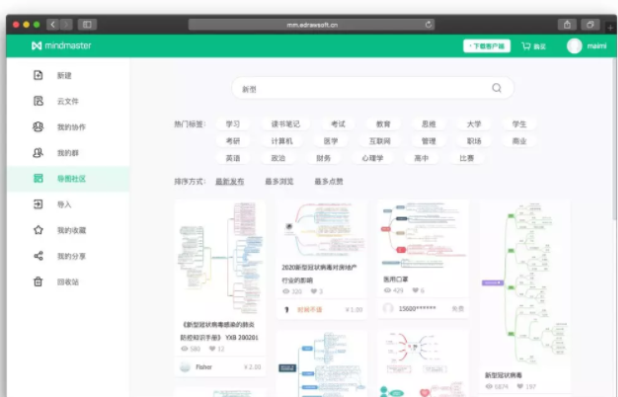This screenshot has height=397, width=618.
Task: Open the 回收站 trash icon
Action: (x=38, y=281)
